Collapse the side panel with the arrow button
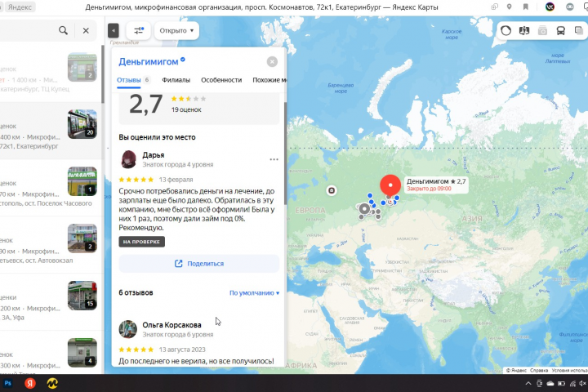This screenshot has height=392, width=588. [x=114, y=31]
